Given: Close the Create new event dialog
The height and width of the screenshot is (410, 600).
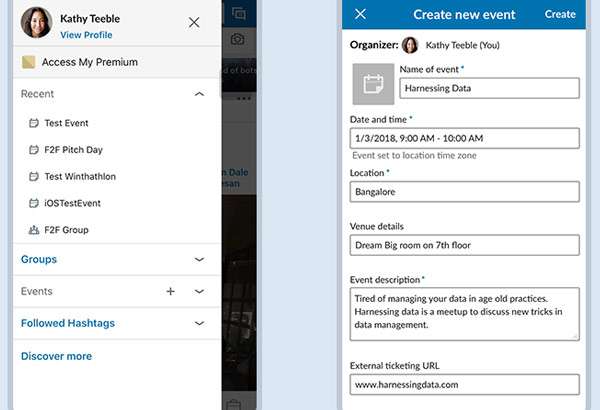Looking at the screenshot, I should 360,14.
